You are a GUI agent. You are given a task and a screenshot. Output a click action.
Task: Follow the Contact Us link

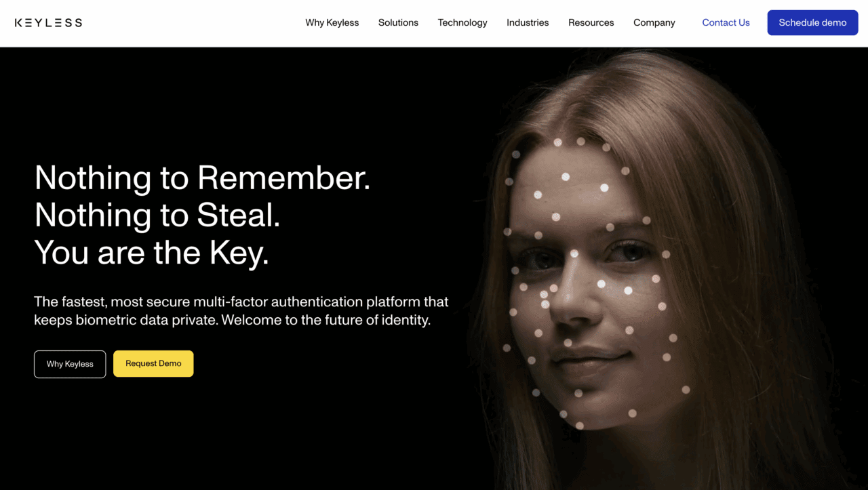[726, 22]
